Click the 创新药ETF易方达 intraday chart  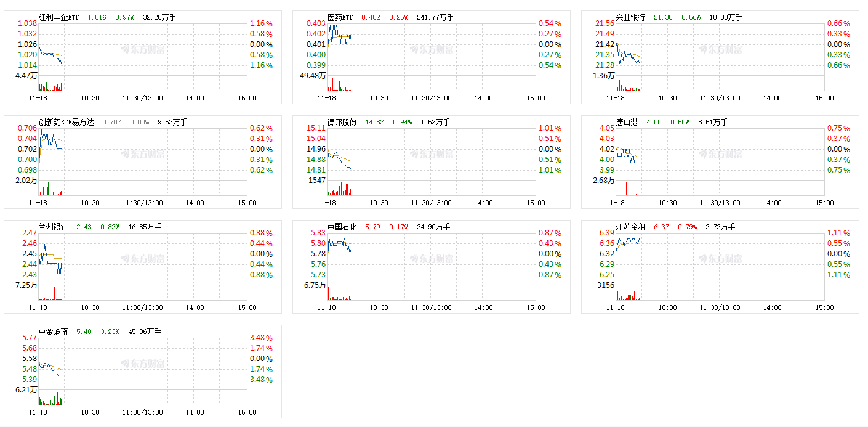click(143, 161)
